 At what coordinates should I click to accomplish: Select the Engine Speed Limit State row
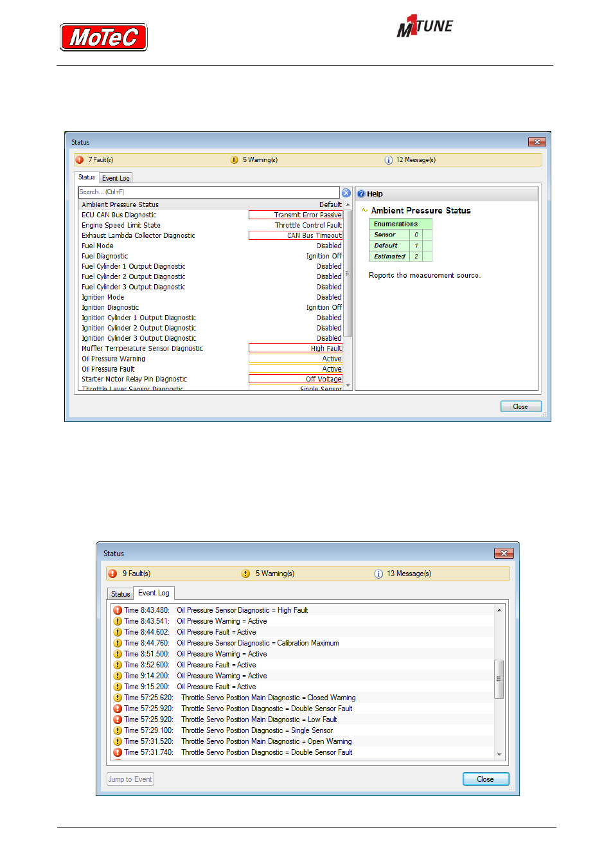tap(211, 225)
